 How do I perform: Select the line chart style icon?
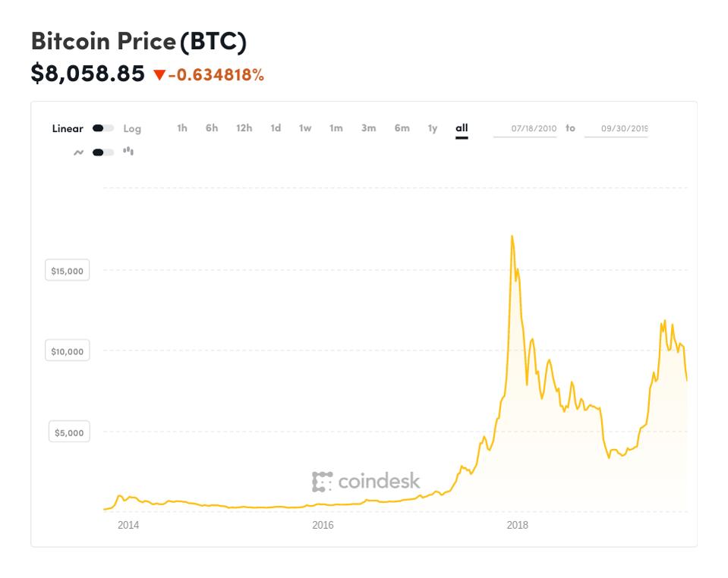pos(80,152)
